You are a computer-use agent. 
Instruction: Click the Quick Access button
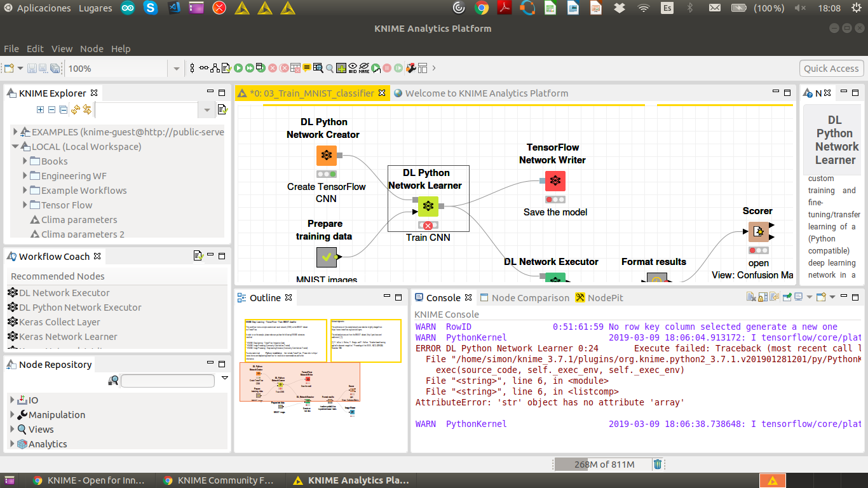pyautogui.click(x=831, y=69)
